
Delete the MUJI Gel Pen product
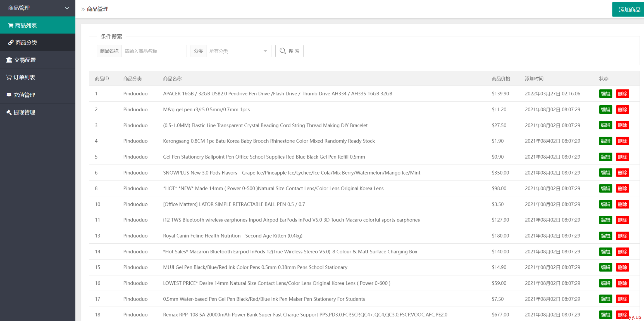[x=622, y=267]
